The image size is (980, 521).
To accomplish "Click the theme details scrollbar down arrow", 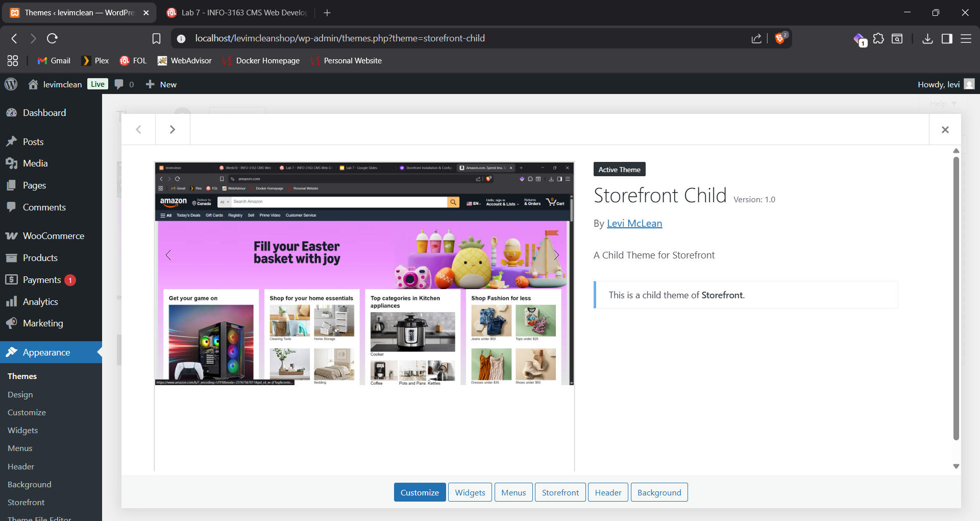I will (x=956, y=466).
